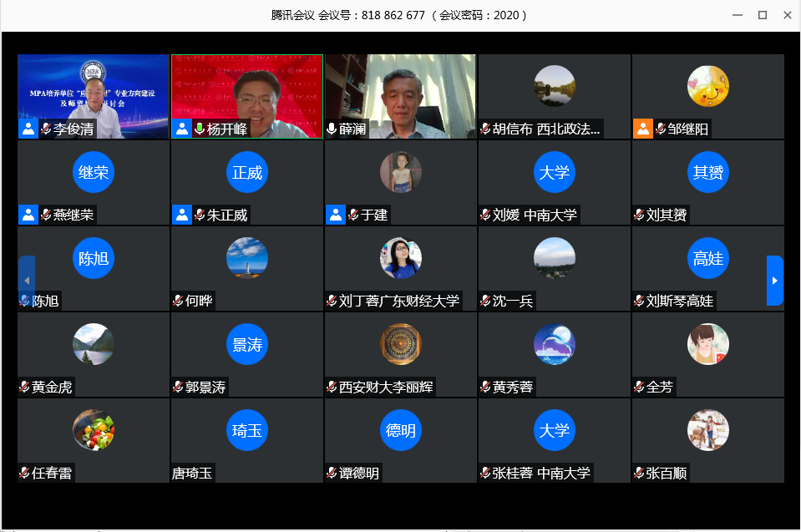Click the orange host icon beside 邹继阳
801x532 pixels.
[x=642, y=129]
